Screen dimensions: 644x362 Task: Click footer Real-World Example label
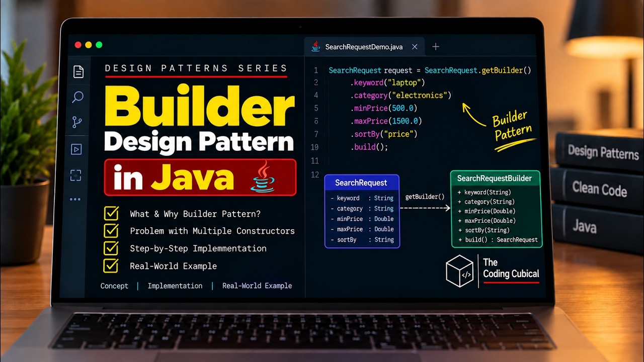click(x=257, y=286)
